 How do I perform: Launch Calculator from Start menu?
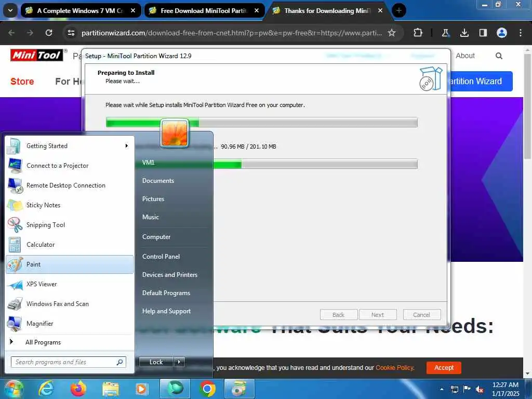click(70, 245)
